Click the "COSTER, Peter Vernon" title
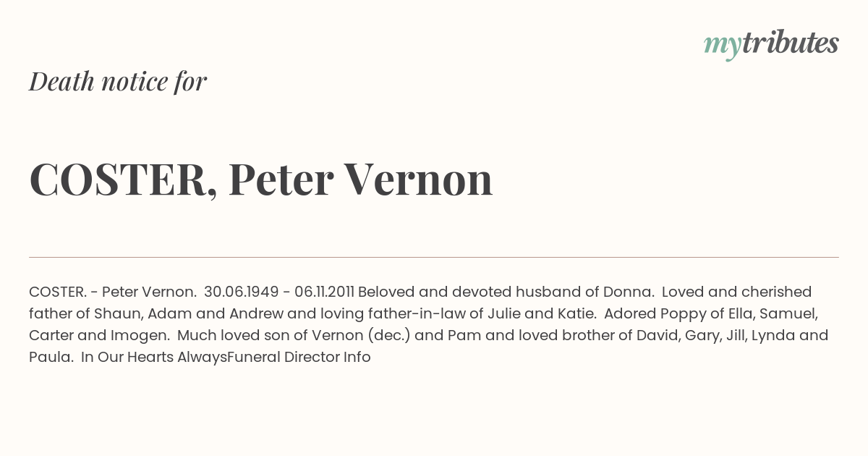Image resolution: width=868 pixels, height=456 pixels. [x=261, y=180]
